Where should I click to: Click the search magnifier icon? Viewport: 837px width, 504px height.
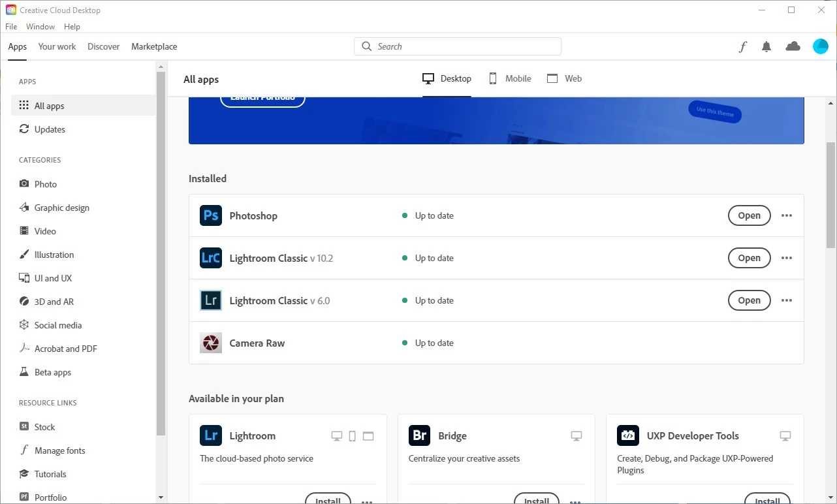pyautogui.click(x=367, y=46)
